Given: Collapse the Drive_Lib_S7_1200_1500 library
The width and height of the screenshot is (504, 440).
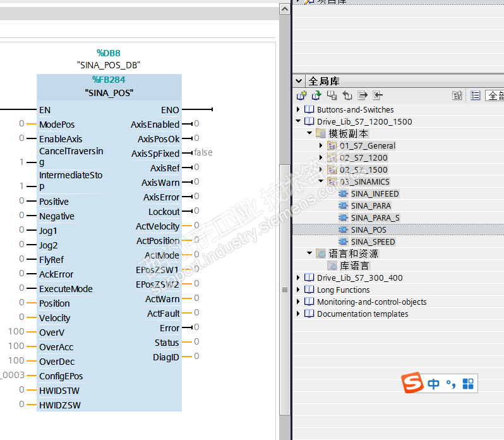Looking at the screenshot, I should pos(298,121).
